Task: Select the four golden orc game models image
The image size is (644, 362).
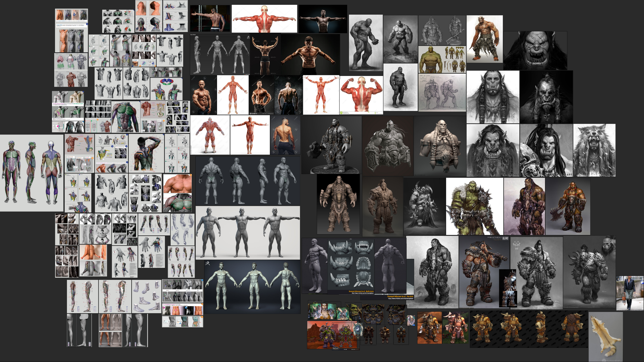Action: pyautogui.click(x=528, y=329)
